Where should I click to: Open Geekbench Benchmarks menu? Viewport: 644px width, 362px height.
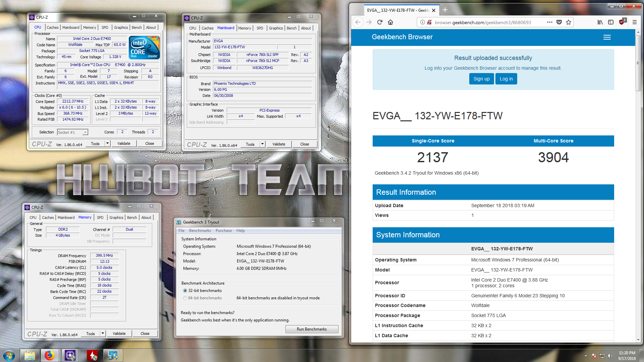[200, 231]
